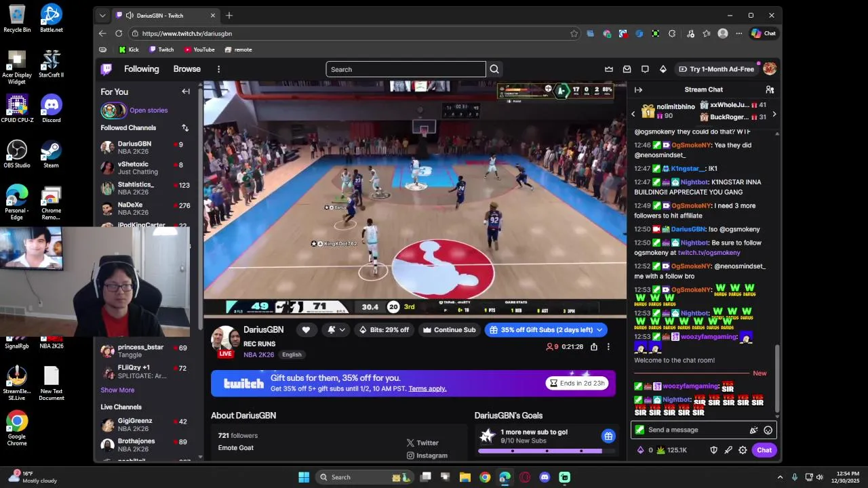Image resolution: width=868 pixels, height=488 pixels.
Task: Open the YouTube bookmark
Action: point(199,49)
